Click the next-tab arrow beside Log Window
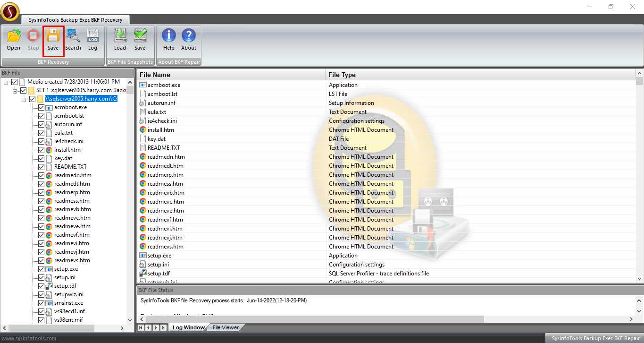 156,327
